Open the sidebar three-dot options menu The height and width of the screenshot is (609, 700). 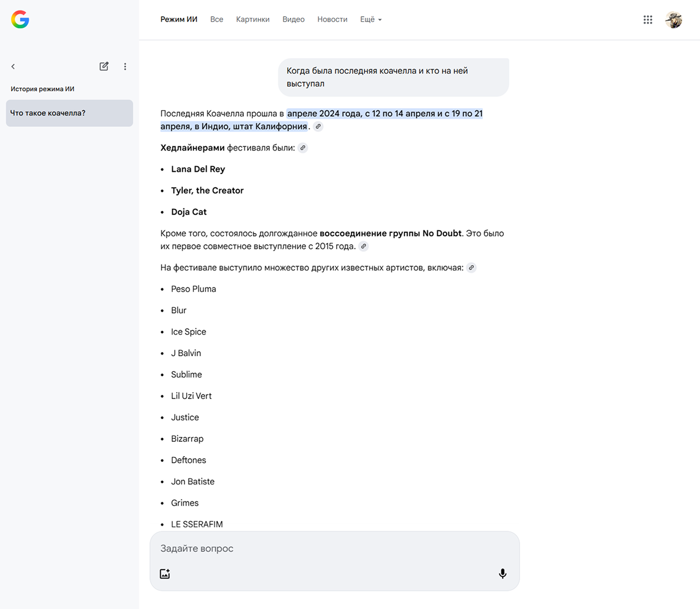[x=125, y=67]
